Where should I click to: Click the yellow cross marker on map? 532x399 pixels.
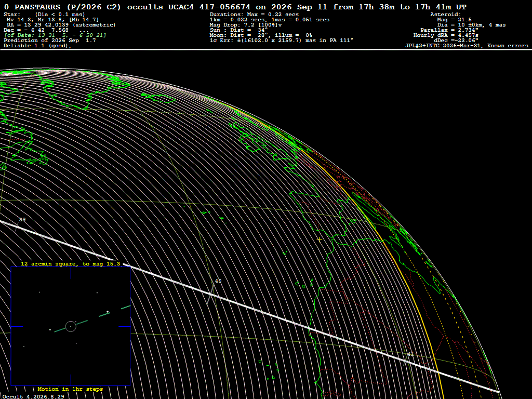point(320,240)
